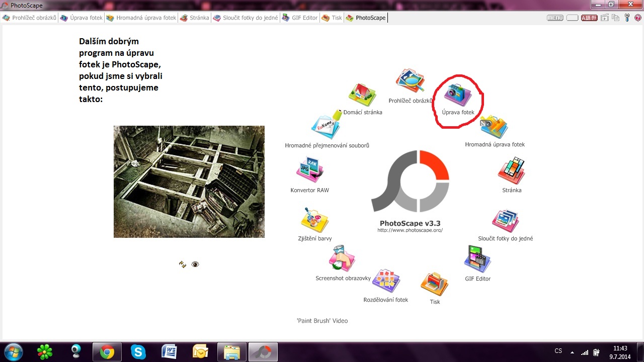The height and width of the screenshot is (362, 644).
Task: Start the Screenshot obrazovky capture icon
Action: coord(342,258)
